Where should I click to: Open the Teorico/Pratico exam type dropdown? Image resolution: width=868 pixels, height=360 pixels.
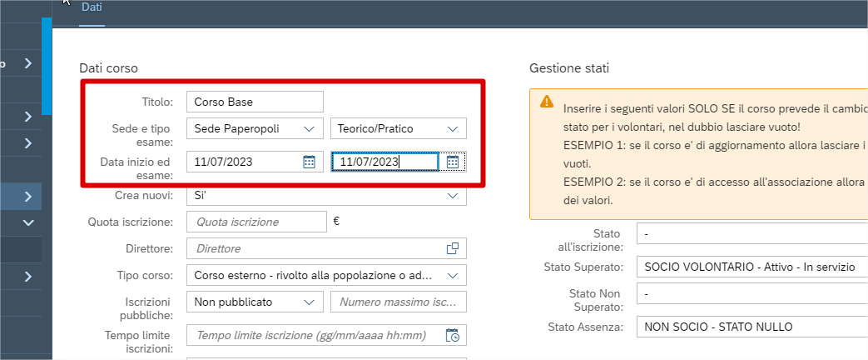(x=453, y=128)
